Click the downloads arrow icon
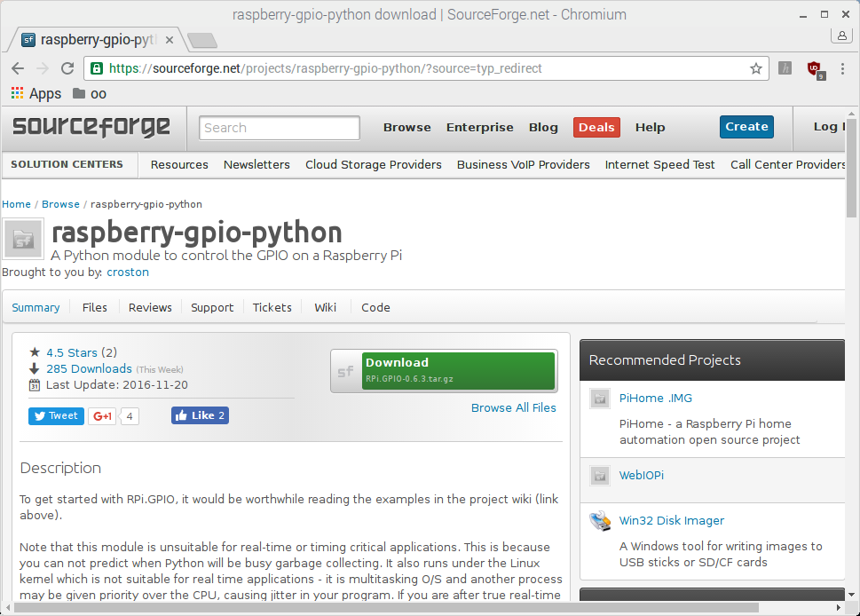Image resolution: width=860 pixels, height=616 pixels. point(35,368)
